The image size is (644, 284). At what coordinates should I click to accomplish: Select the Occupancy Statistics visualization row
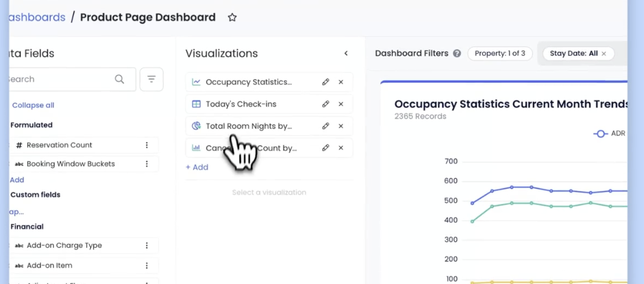click(x=269, y=82)
